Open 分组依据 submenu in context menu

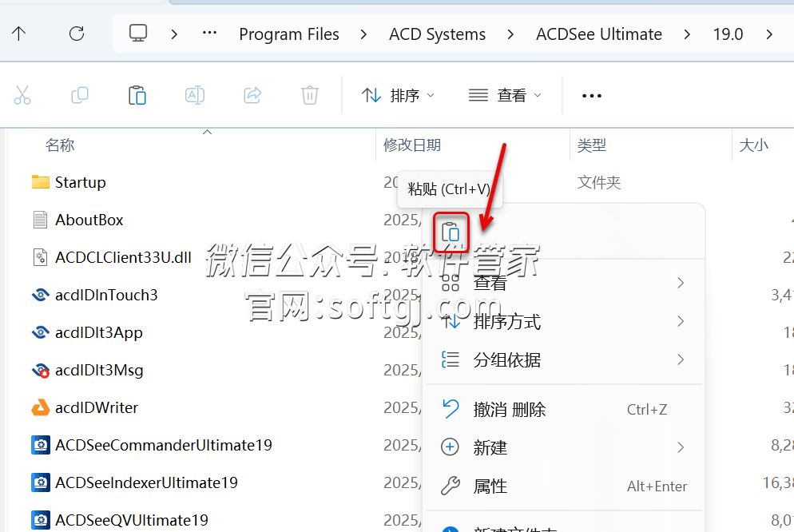point(564,360)
